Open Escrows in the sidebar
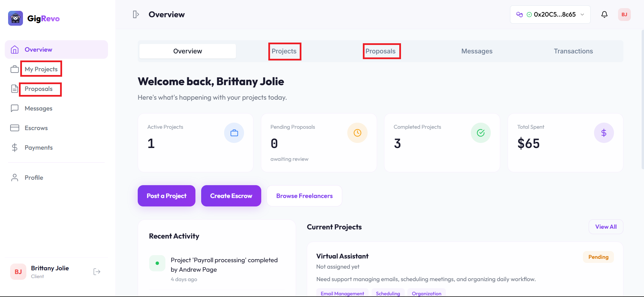 (x=56, y=128)
